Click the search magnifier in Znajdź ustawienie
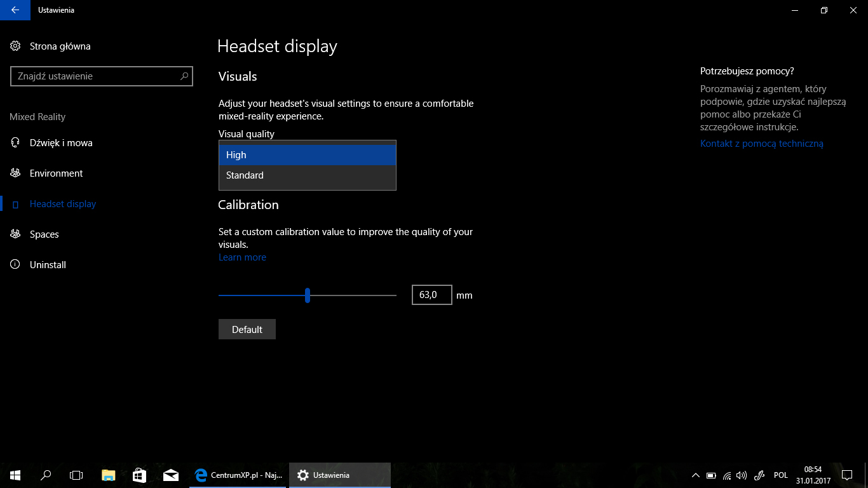The image size is (868, 488). point(184,76)
